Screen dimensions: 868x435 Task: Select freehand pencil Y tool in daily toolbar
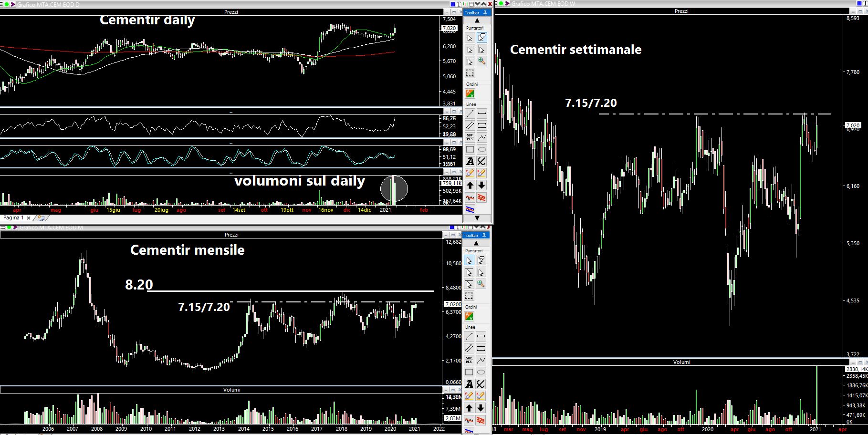point(470,174)
